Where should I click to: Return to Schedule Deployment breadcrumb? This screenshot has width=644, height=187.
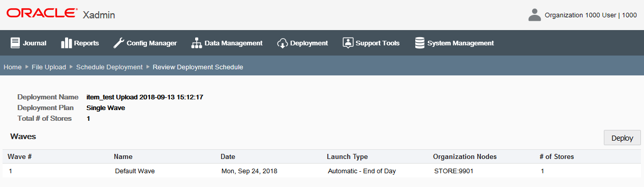[109, 67]
